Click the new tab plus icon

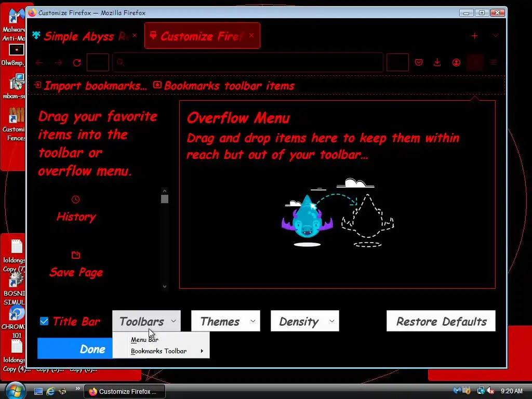[475, 36]
